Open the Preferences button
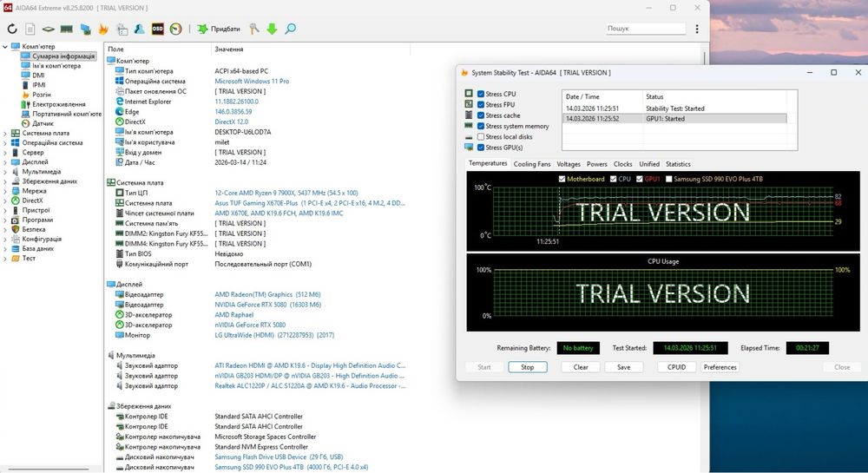The height and width of the screenshot is (473, 868). pos(720,367)
